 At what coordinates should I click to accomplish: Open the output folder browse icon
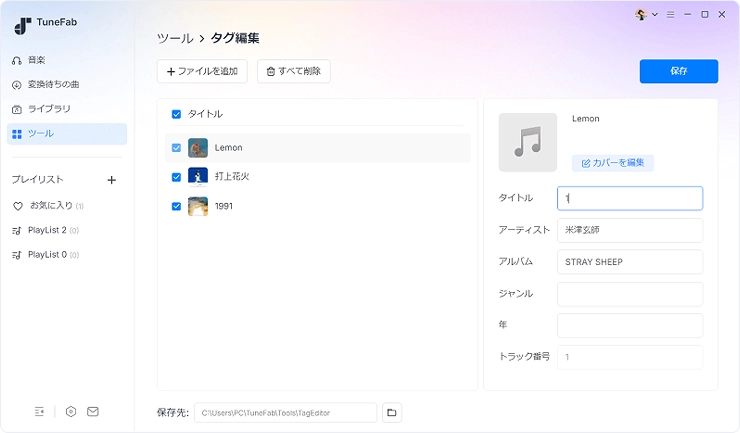coord(392,413)
